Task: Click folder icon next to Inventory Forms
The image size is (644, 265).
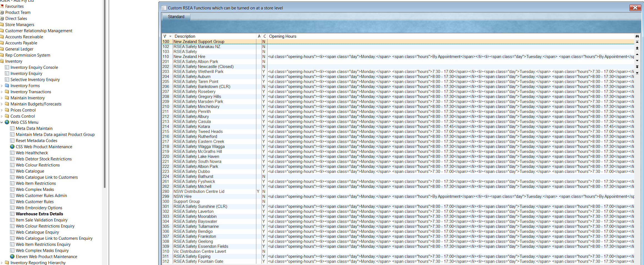Action: [7, 85]
